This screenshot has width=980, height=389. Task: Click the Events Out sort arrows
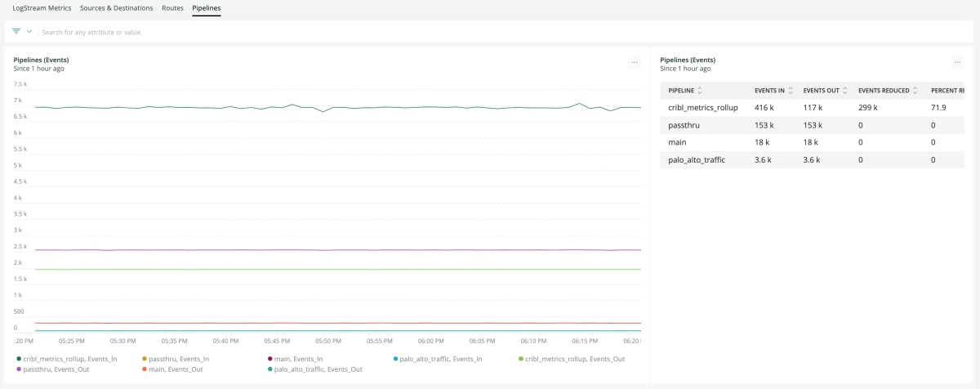[844, 90]
